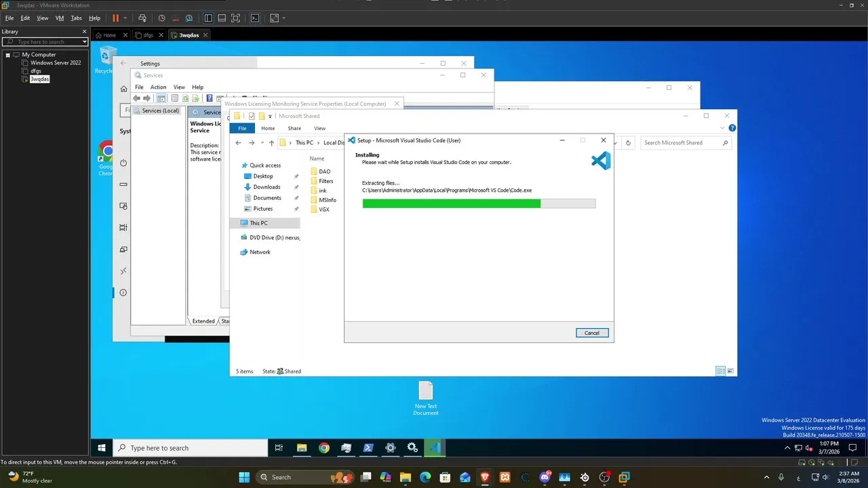Open the Home ribbon tab in Explorer
Screen dimensions: 868x488
(268, 128)
